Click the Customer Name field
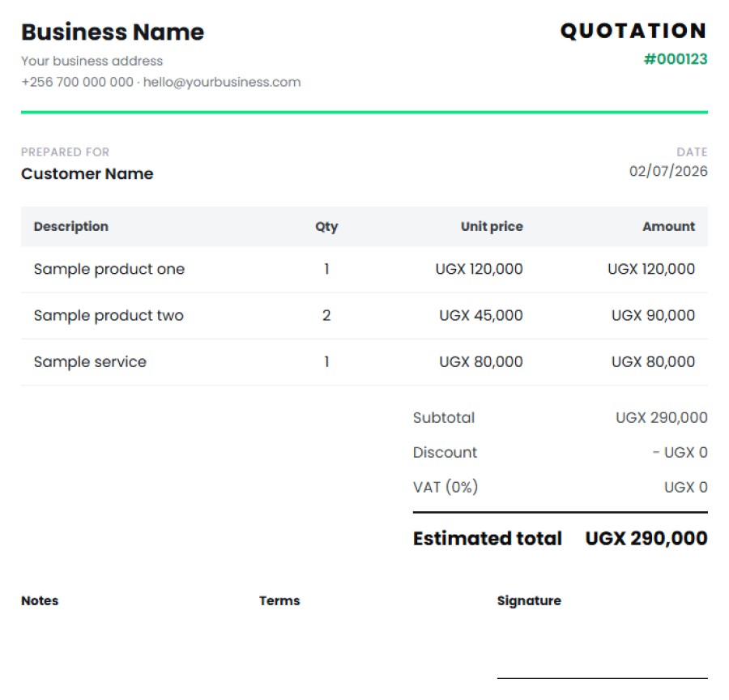Viewport: 729px width, 700px height. tap(87, 174)
